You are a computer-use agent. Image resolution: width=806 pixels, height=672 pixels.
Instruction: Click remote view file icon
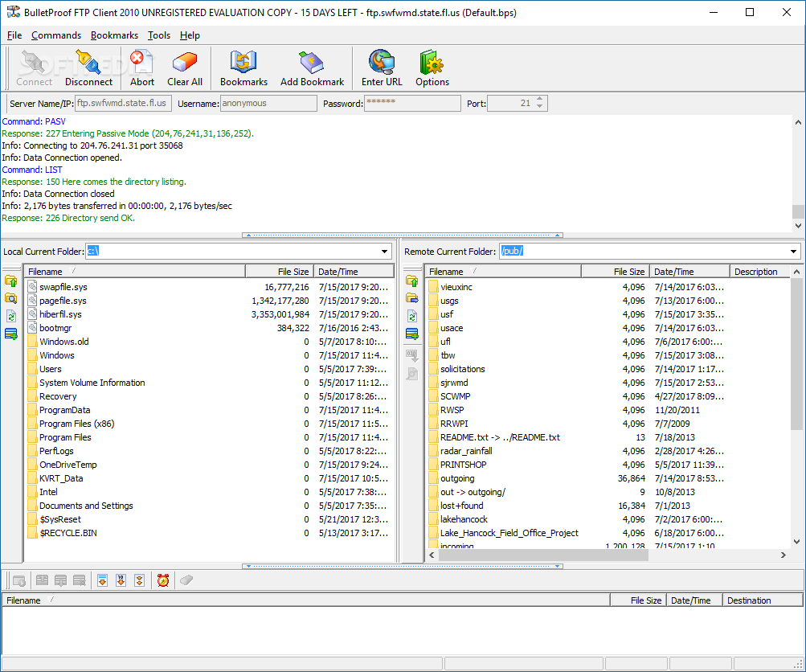point(411,374)
